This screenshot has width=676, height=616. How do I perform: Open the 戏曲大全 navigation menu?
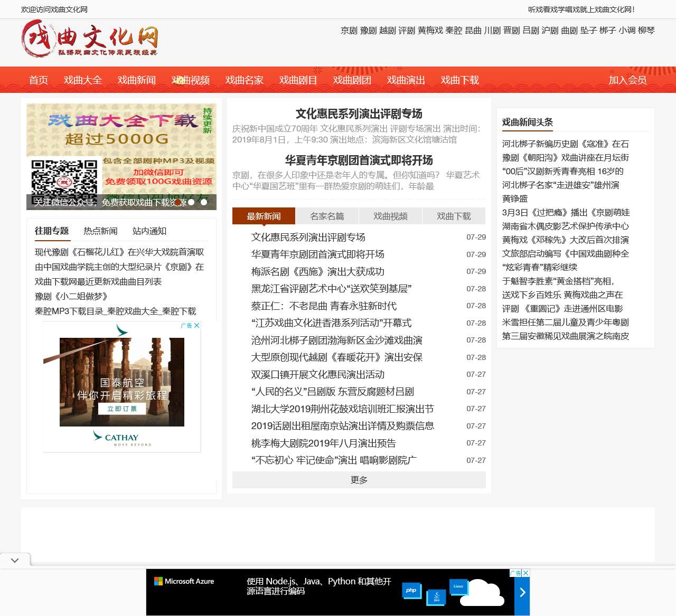(83, 80)
